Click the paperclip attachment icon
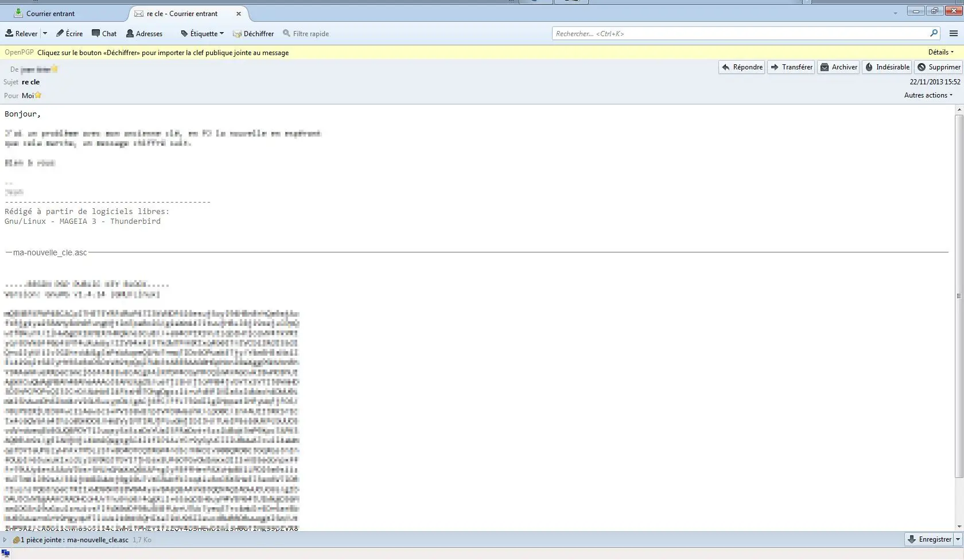This screenshot has height=560, width=964. (16, 539)
